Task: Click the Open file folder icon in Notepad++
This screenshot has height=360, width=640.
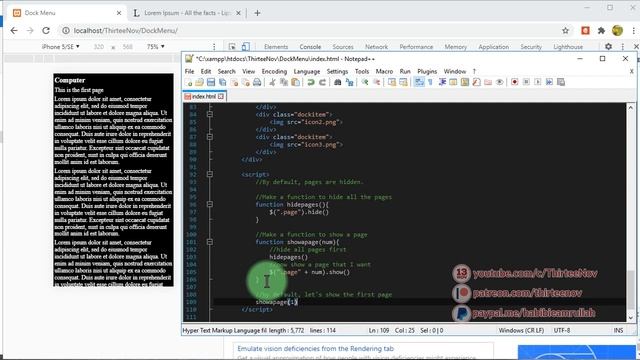Action: click(199, 82)
